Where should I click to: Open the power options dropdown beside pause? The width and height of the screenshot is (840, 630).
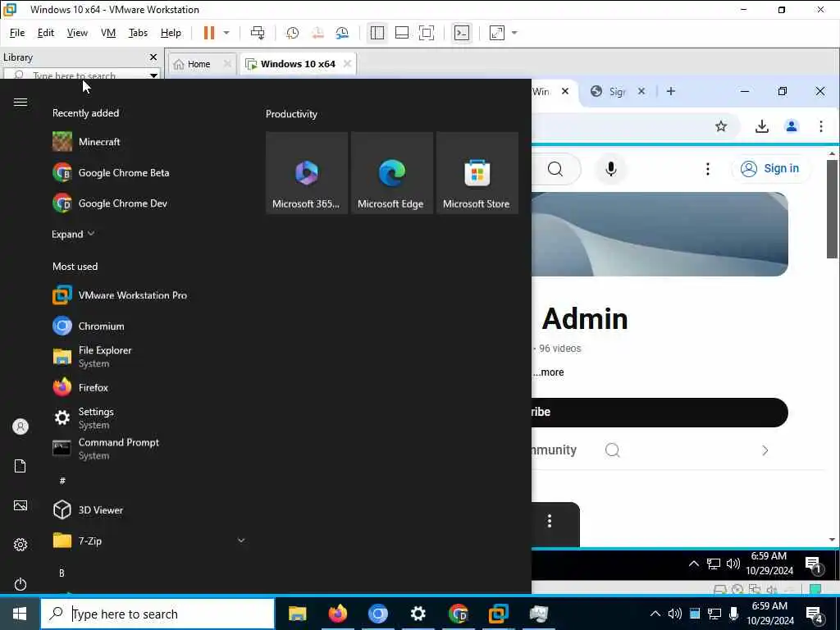click(x=226, y=33)
